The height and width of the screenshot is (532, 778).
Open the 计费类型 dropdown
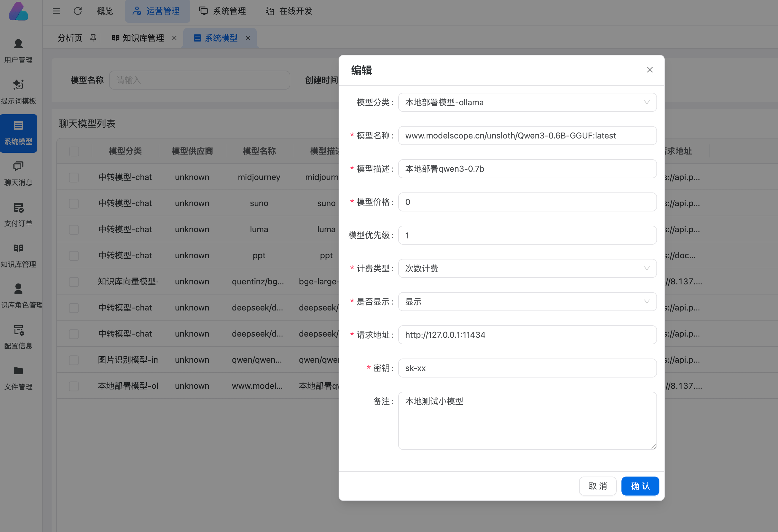point(527,268)
